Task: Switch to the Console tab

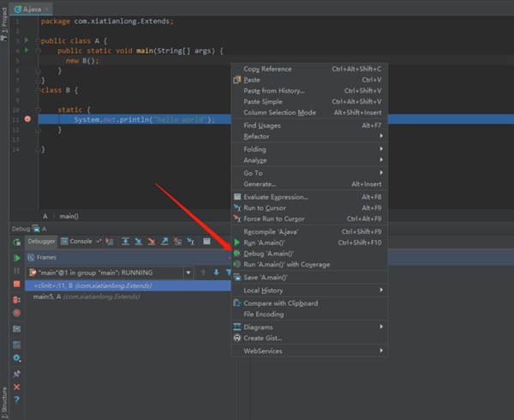Action: coord(80,242)
